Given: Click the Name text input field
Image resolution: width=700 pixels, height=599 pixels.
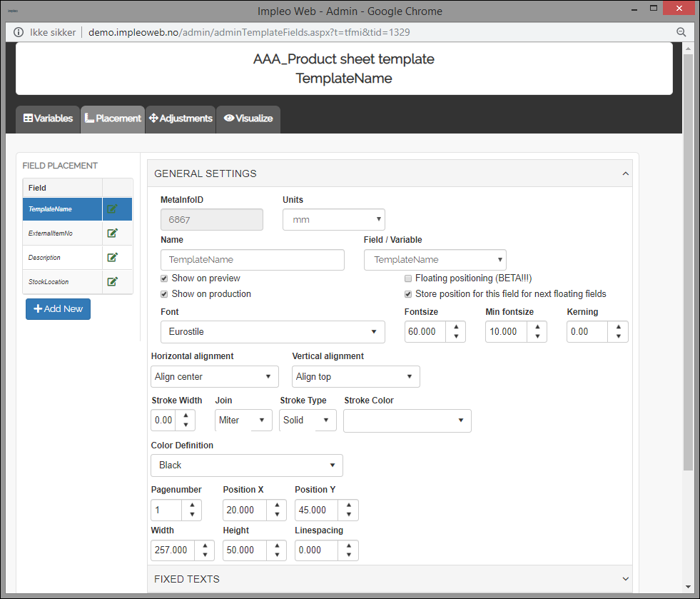Looking at the screenshot, I should 253,260.
